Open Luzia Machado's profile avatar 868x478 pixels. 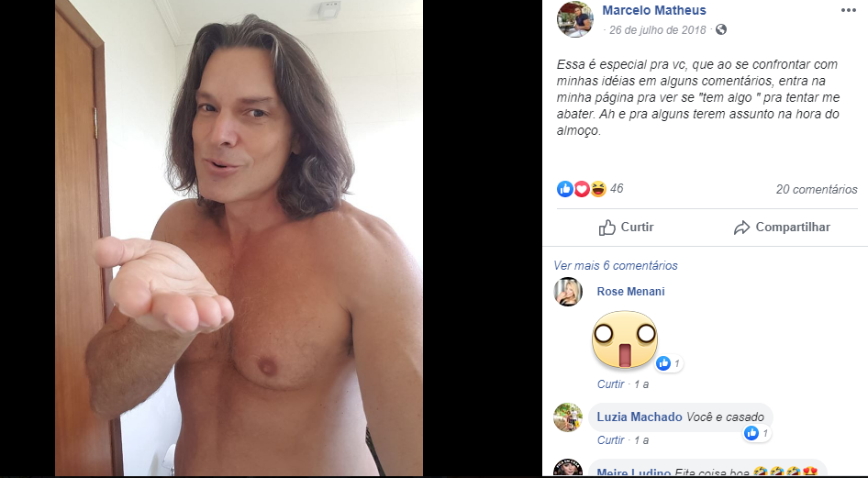568,417
